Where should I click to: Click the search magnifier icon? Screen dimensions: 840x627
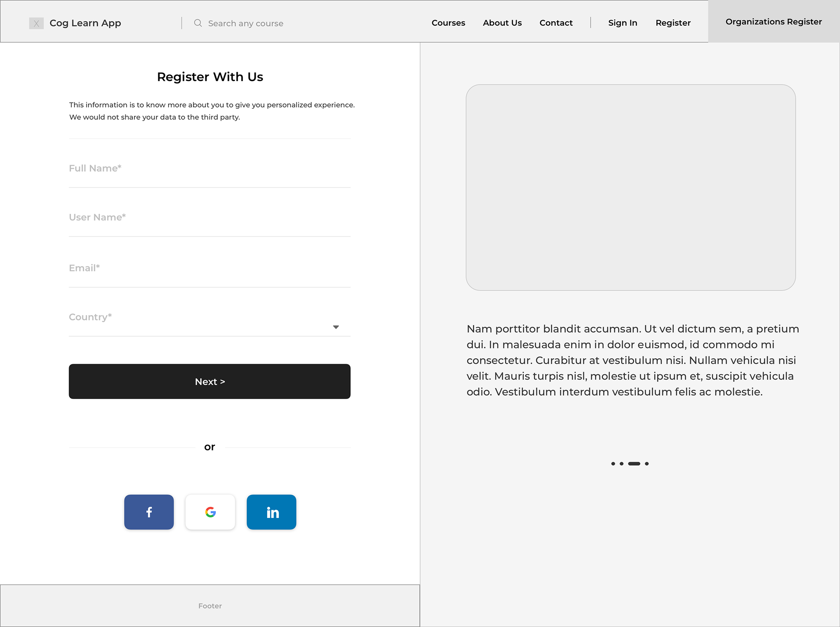click(x=198, y=23)
